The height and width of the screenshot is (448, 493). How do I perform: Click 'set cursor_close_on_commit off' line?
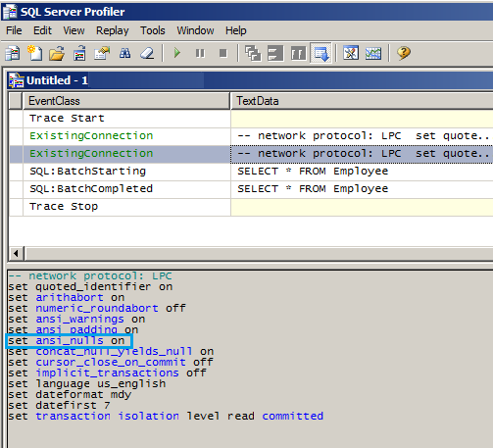(x=111, y=363)
